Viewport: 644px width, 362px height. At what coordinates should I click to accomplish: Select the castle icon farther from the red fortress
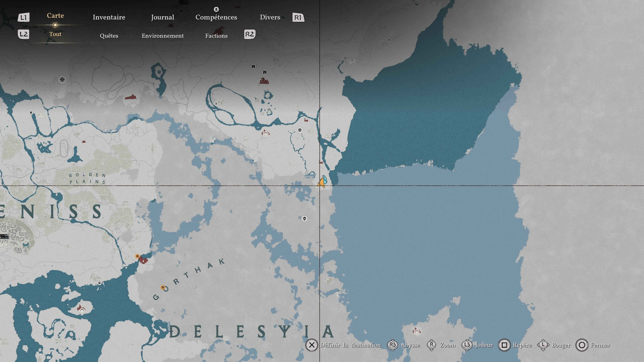tap(253, 66)
